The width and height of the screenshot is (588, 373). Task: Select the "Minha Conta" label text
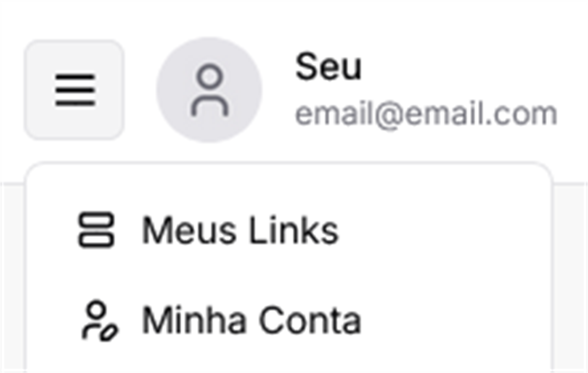pyautogui.click(x=251, y=320)
